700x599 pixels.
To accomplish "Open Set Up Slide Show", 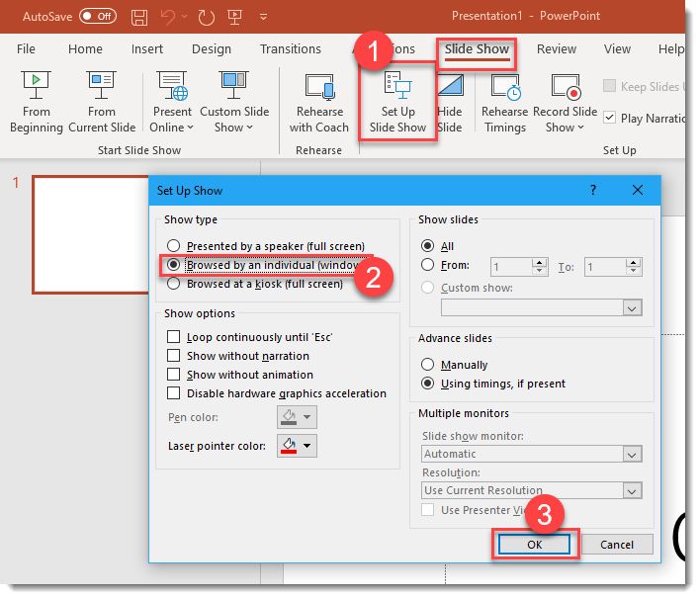I will click(397, 102).
